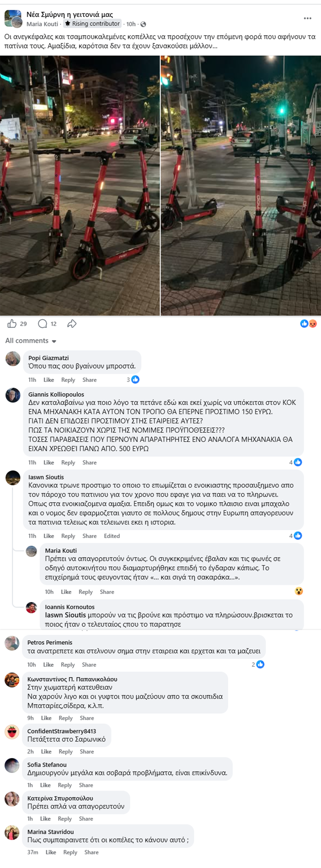View post reactions like and angry icons
The width and height of the screenshot is (321, 868).
308,324
